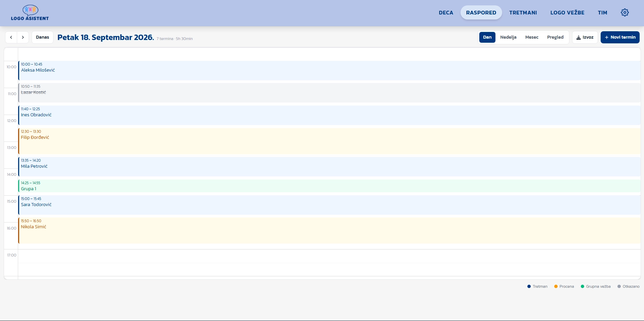Viewport: 644px width, 321px height.
Task: Go to next day with right chevron
Action: [23, 37]
